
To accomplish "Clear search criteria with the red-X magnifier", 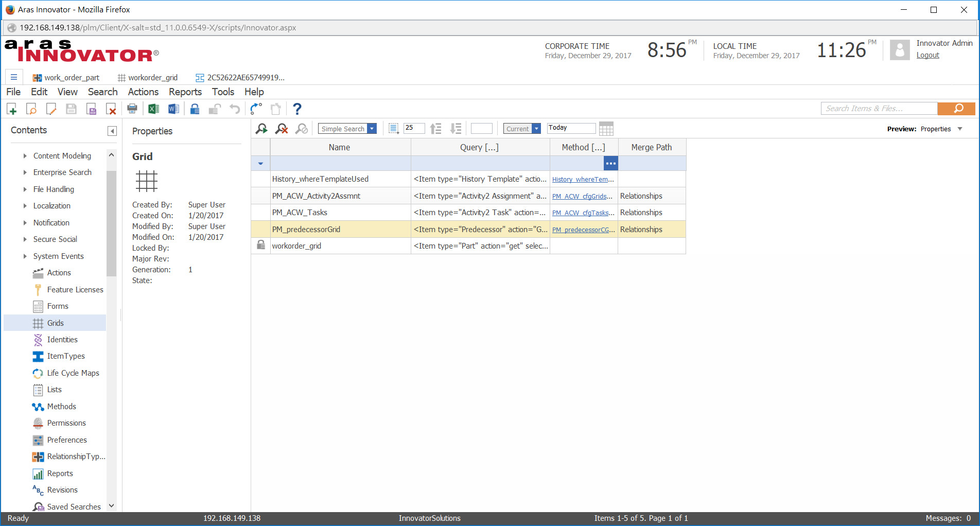I will coord(282,129).
